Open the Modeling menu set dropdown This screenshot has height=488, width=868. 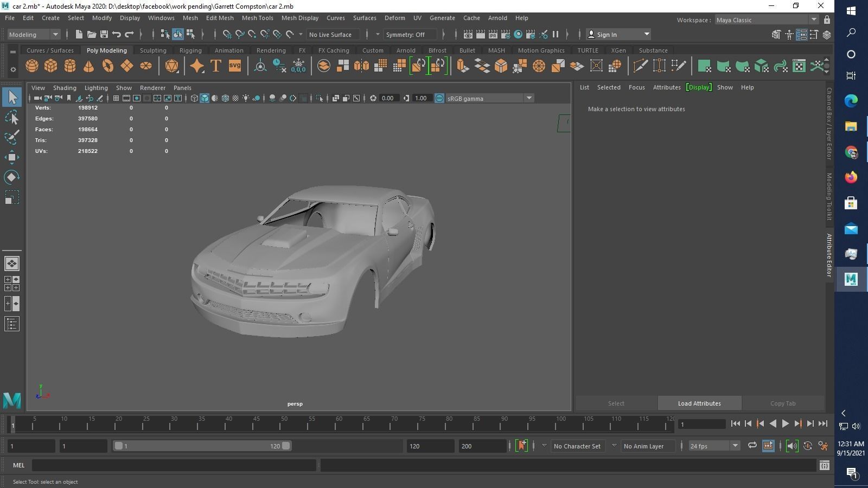34,34
